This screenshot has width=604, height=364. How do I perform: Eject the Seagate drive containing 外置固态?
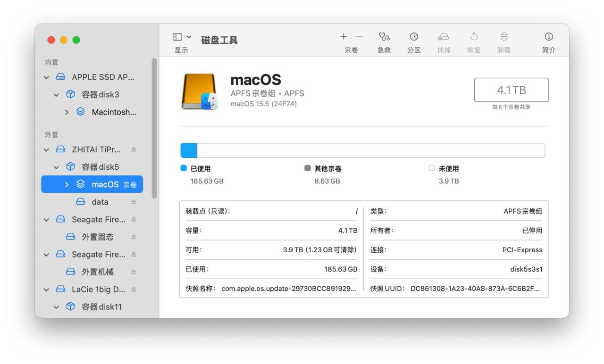pos(134,219)
